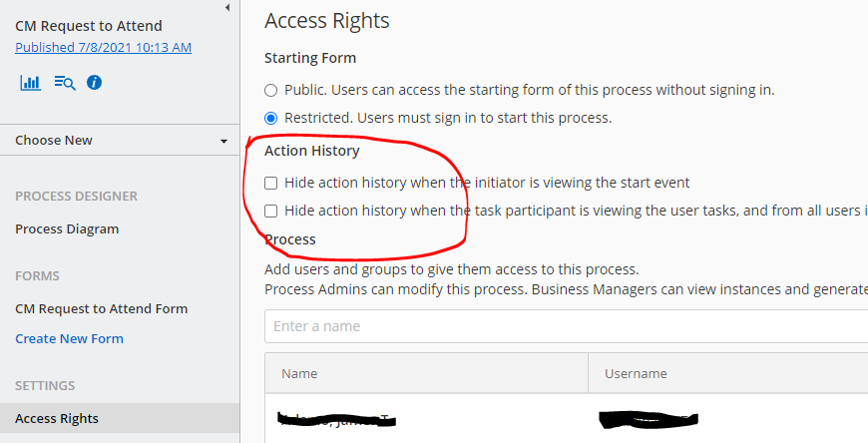Image resolution: width=868 pixels, height=443 pixels.
Task: Collapse sidebar with the small arrow
Action: tap(227, 8)
